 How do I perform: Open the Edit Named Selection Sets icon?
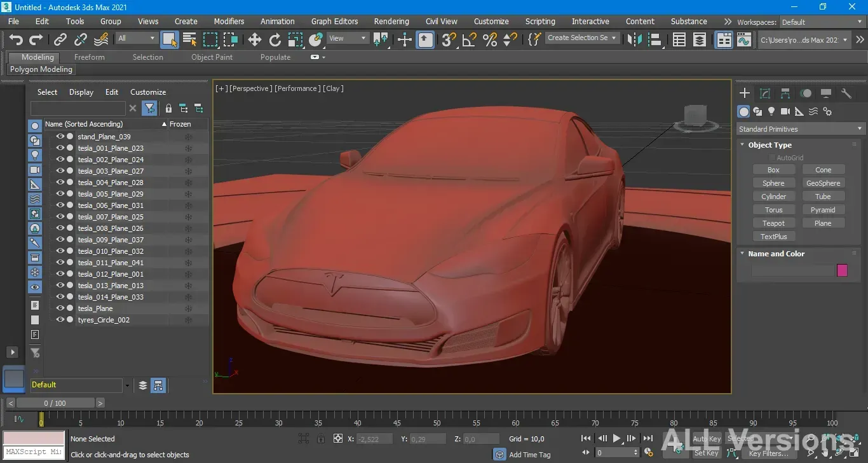pos(535,39)
